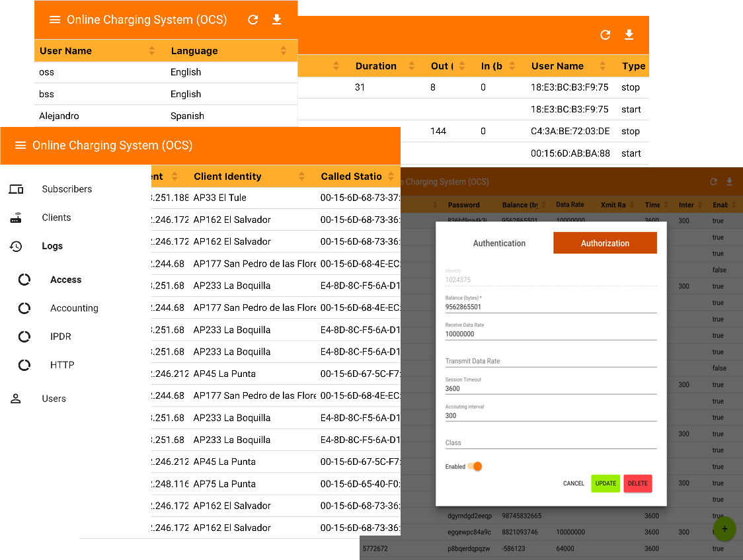Image resolution: width=743 pixels, height=560 pixels.
Task: Refresh the Users list window
Action: coord(253,19)
